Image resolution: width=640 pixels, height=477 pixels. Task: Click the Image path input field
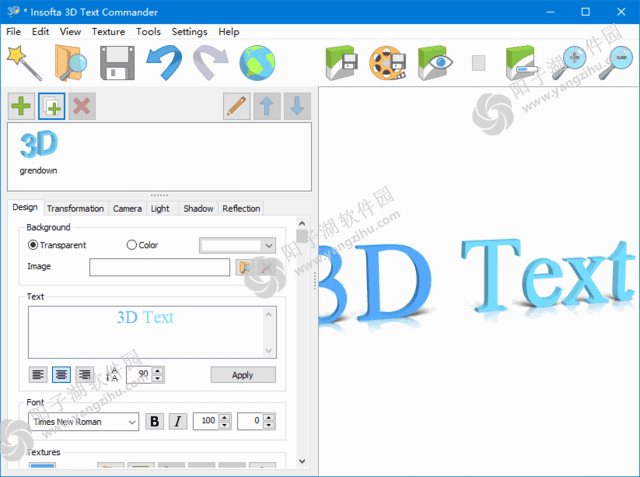[x=160, y=267]
